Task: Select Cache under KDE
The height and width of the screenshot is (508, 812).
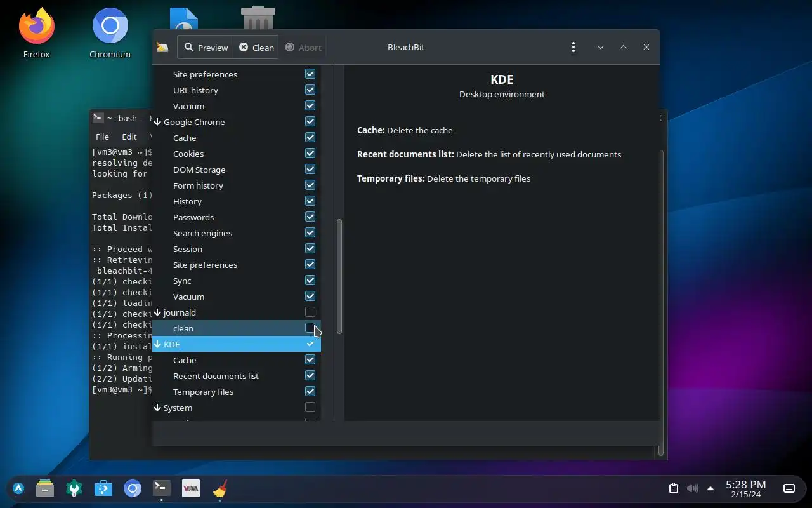Action: coord(236,360)
